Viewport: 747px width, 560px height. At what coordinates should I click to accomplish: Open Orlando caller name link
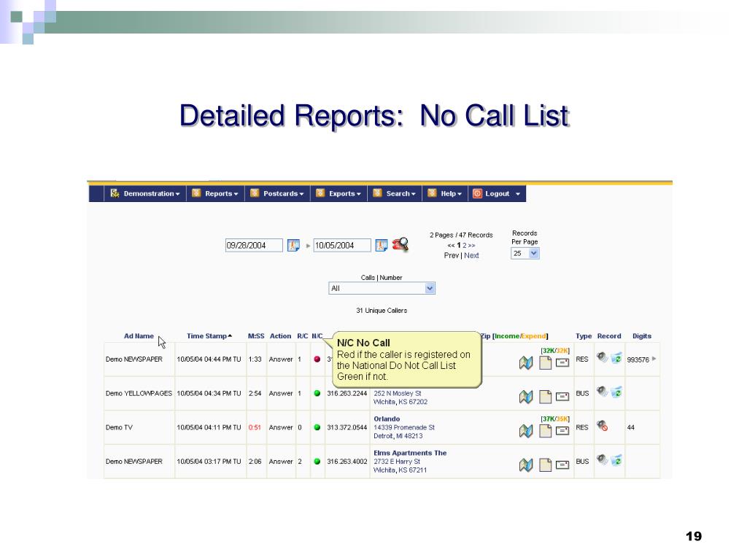pyautogui.click(x=387, y=419)
